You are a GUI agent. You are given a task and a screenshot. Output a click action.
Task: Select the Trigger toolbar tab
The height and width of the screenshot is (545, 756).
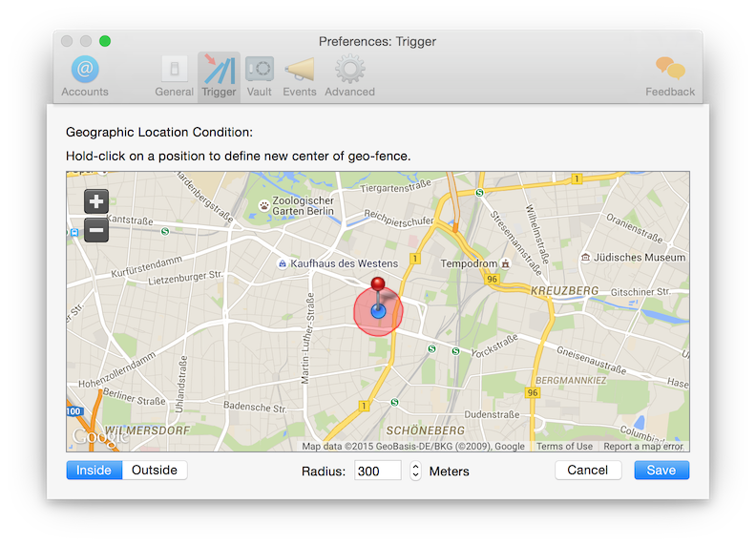219,76
